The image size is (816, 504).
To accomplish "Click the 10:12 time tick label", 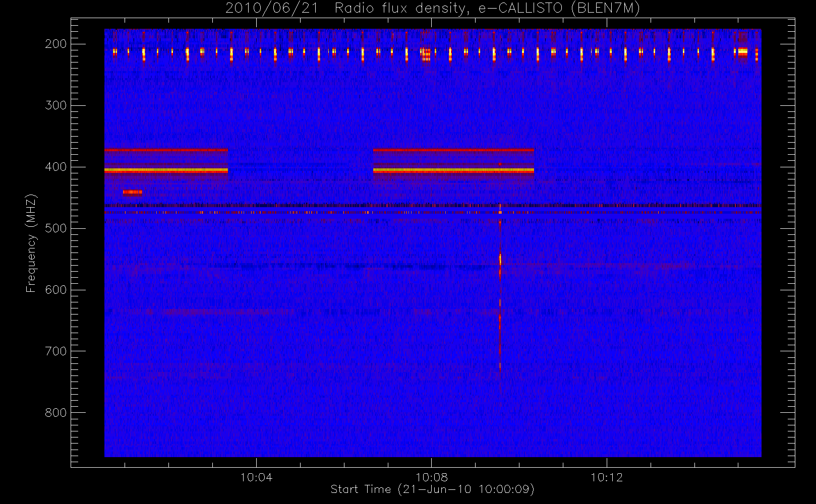I will tap(607, 477).
